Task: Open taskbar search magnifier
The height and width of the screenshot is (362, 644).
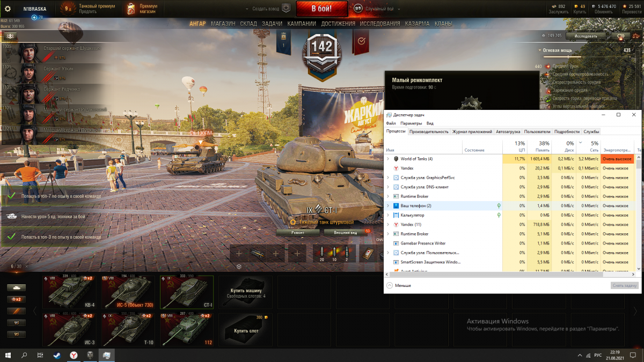Action: click(24, 355)
